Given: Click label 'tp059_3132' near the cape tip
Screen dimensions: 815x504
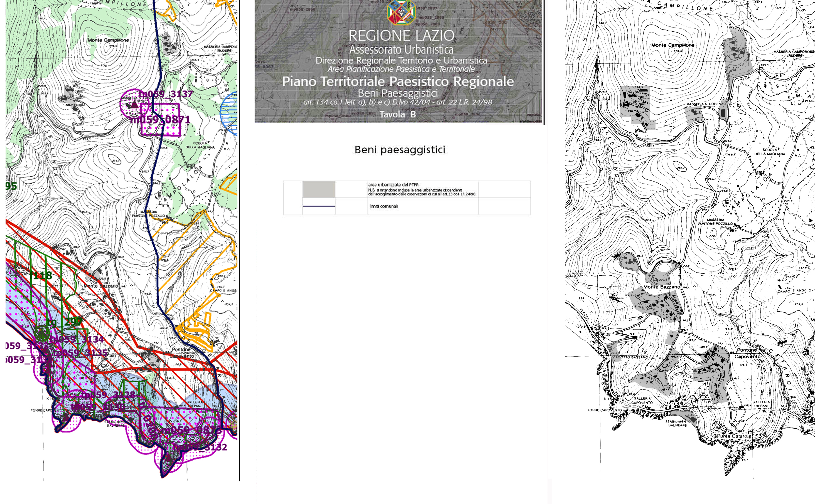Looking at the screenshot, I should 200,447.
